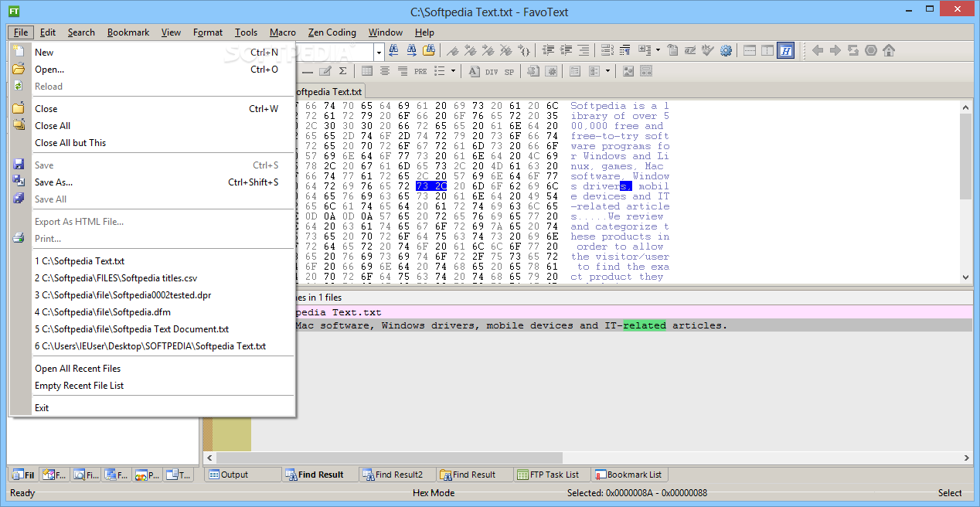The height and width of the screenshot is (507, 980).
Task: Insert a PRE tag using toolbar
Action: point(420,71)
